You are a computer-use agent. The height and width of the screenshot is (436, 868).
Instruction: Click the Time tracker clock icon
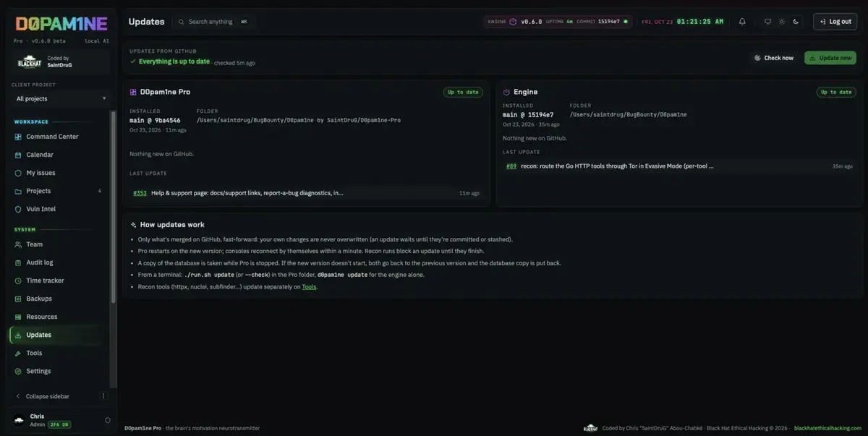(x=19, y=281)
